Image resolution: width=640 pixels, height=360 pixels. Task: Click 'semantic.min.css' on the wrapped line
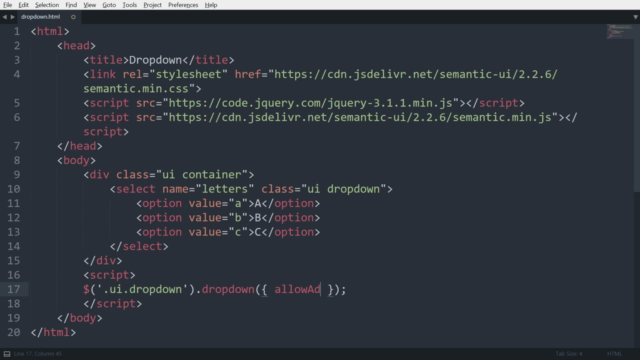(x=136, y=89)
